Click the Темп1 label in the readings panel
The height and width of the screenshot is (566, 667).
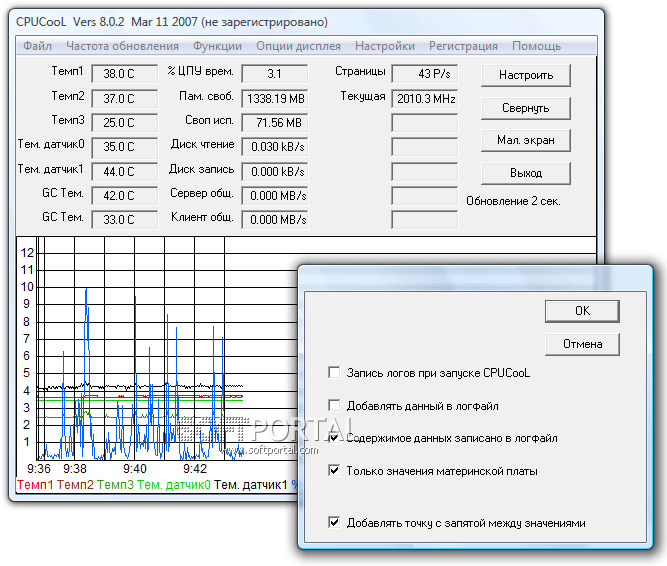[x=67, y=71]
